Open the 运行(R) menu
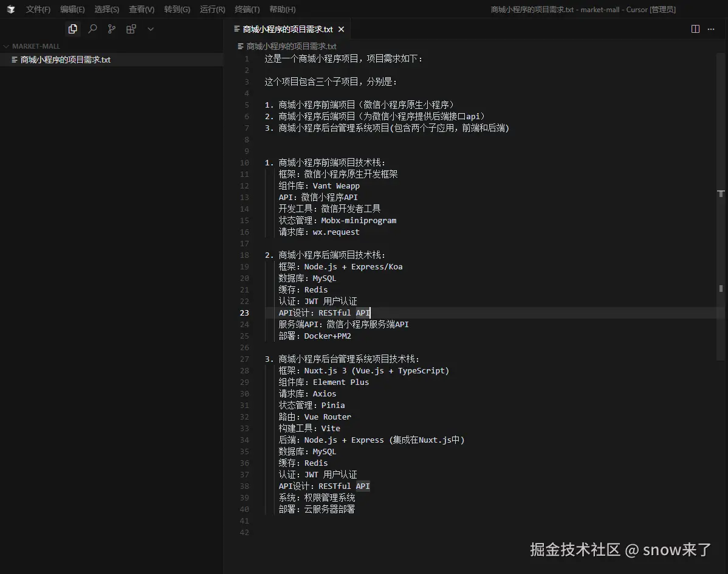Image resolution: width=728 pixels, height=574 pixels. click(212, 9)
